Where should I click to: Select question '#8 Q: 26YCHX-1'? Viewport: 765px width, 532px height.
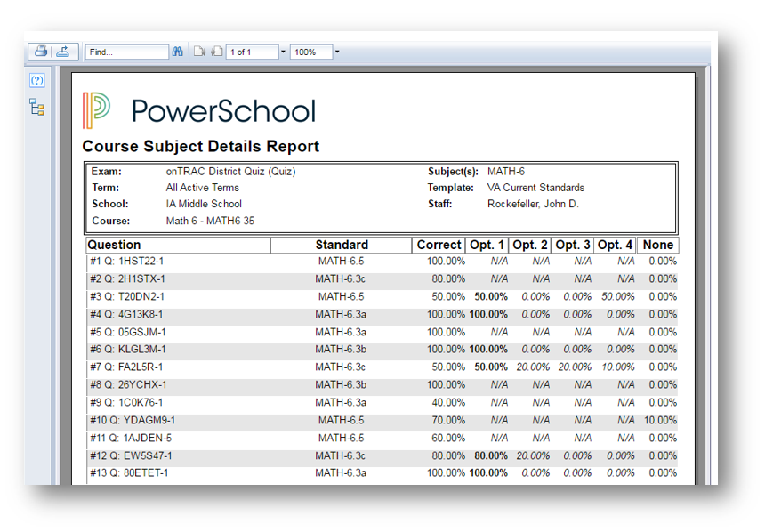(128, 384)
